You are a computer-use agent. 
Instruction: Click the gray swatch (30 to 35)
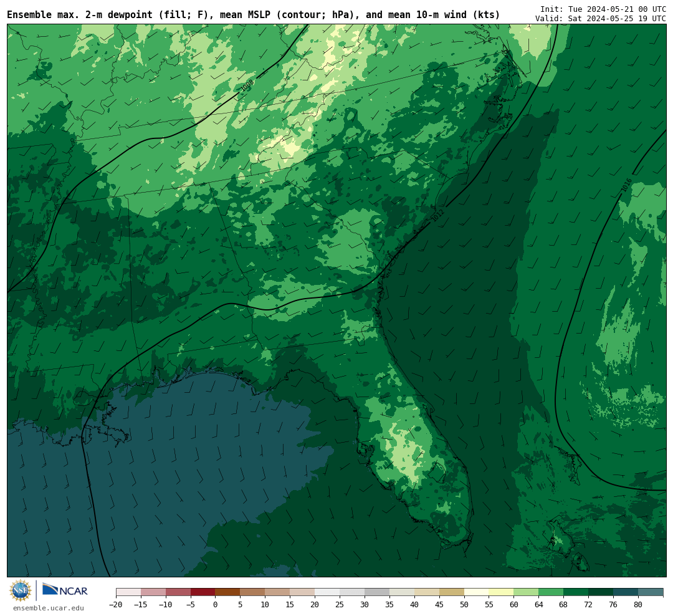point(377,592)
